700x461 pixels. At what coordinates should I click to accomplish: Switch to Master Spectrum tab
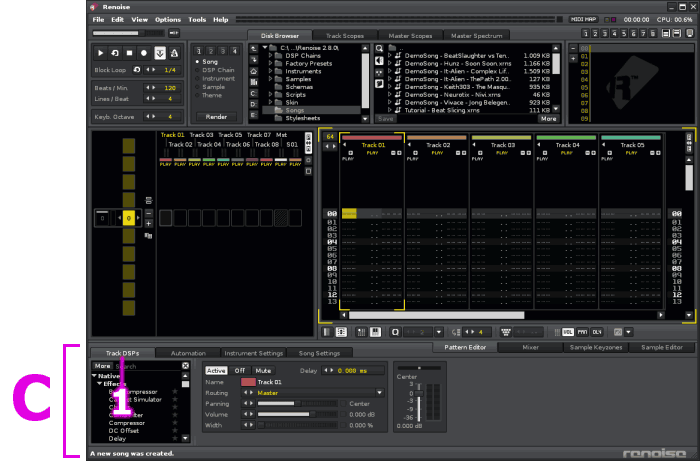476,36
